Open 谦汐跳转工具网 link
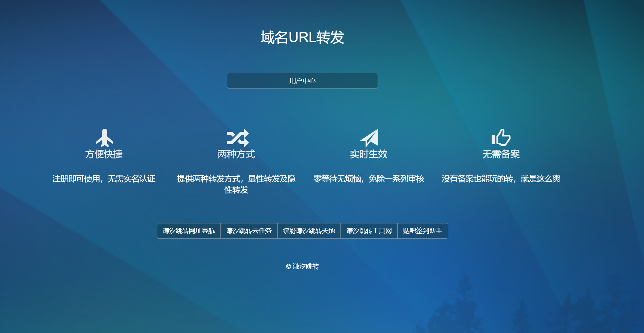The width and height of the screenshot is (644, 333). click(x=369, y=231)
